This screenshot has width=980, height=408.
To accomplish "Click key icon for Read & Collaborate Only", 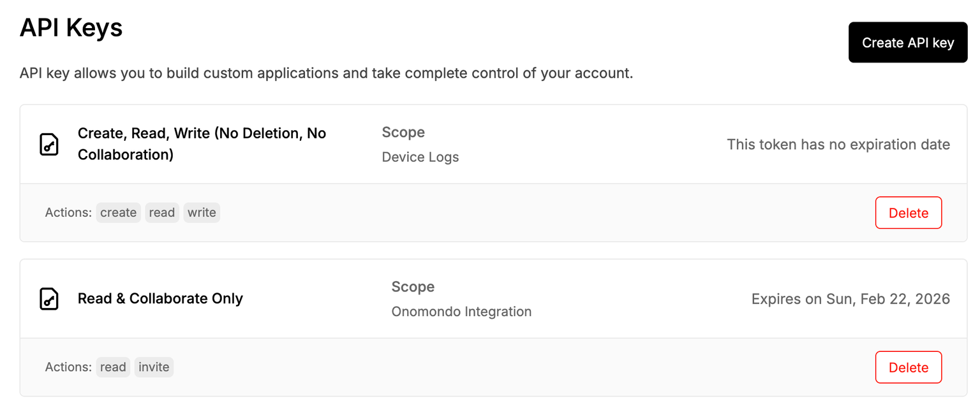I will [49, 298].
